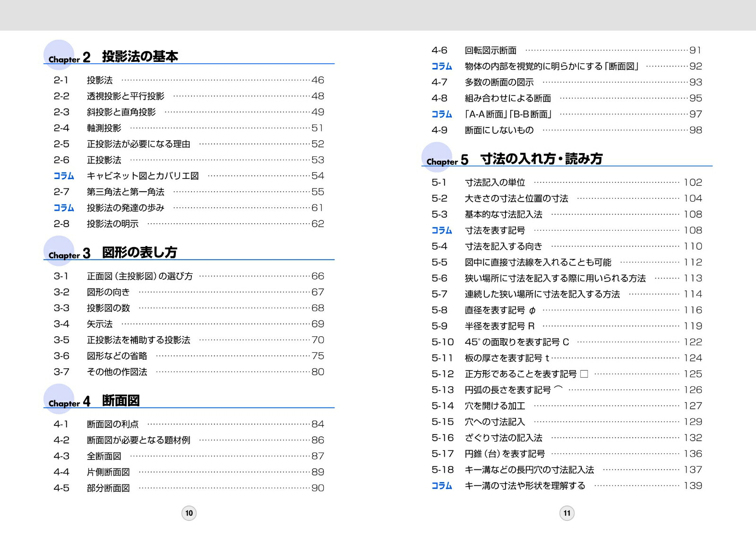Select entry '2-3 斜投影と直角投影'

pyautogui.click(x=189, y=112)
